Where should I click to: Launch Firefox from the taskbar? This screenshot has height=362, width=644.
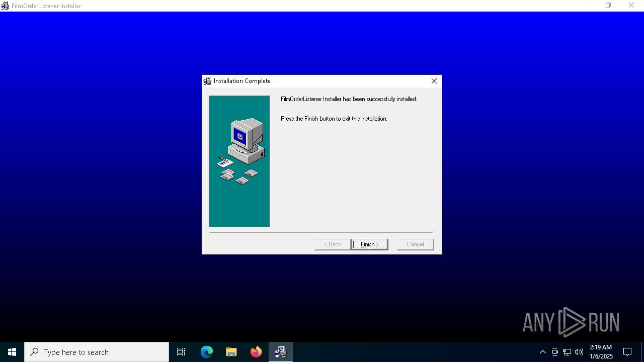click(x=256, y=352)
